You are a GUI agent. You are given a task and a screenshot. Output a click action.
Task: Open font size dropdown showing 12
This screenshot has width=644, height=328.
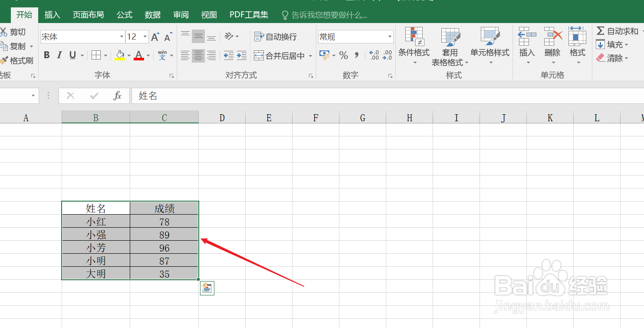click(145, 37)
